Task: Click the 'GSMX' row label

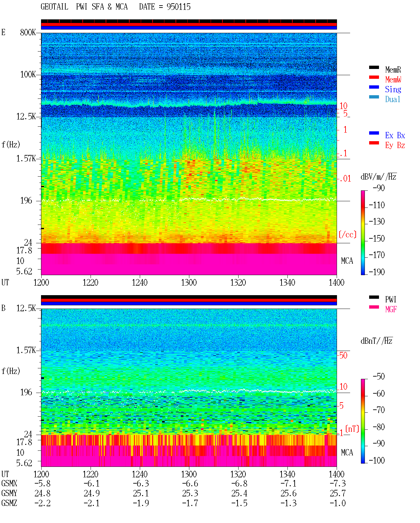Action: (x=9, y=484)
